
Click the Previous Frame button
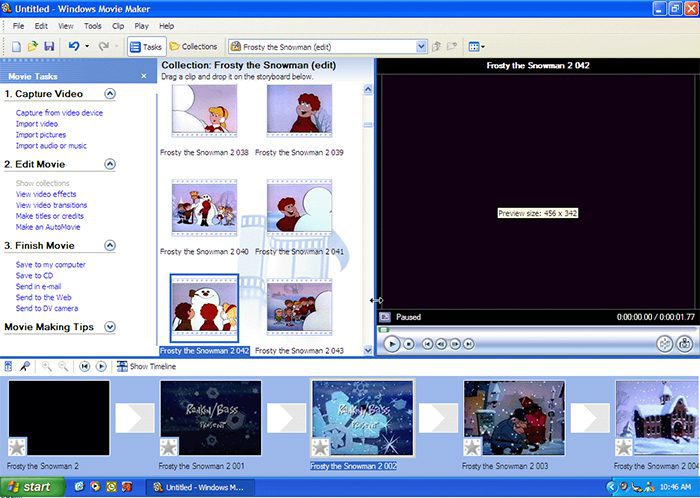pos(441,344)
